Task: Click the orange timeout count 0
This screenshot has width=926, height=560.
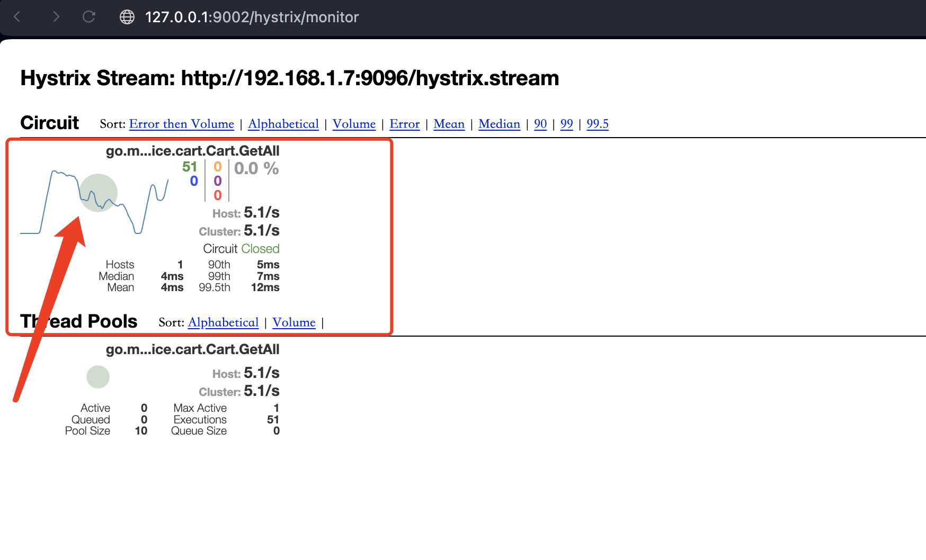Action: coord(217,167)
